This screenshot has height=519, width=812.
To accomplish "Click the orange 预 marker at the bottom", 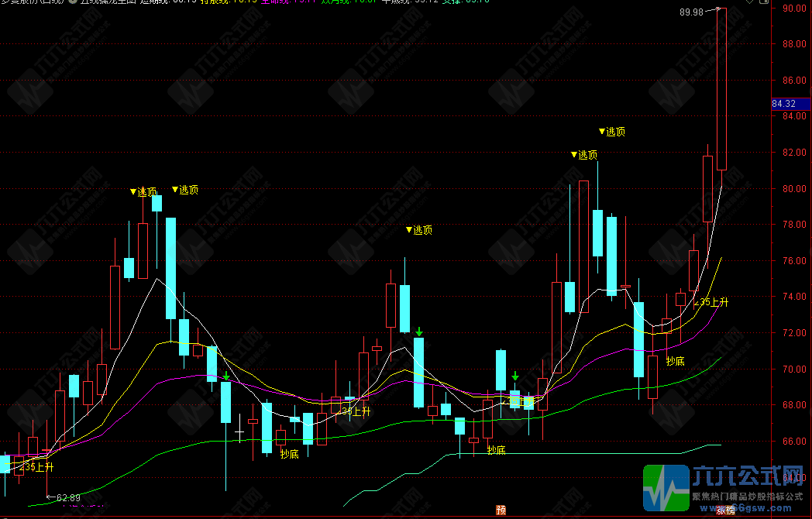I will click(501, 510).
